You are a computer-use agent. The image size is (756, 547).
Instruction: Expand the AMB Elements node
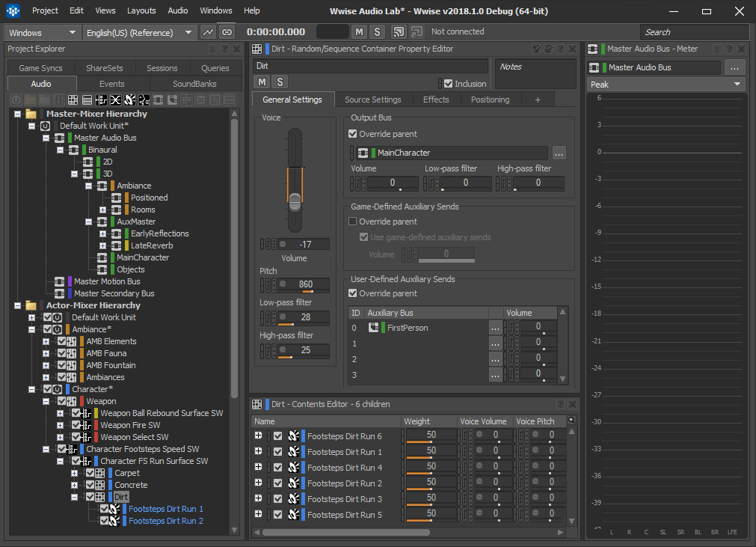46,341
